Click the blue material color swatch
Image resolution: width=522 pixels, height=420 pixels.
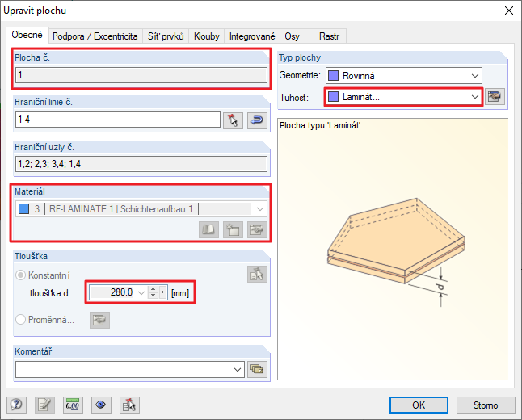(x=23, y=209)
